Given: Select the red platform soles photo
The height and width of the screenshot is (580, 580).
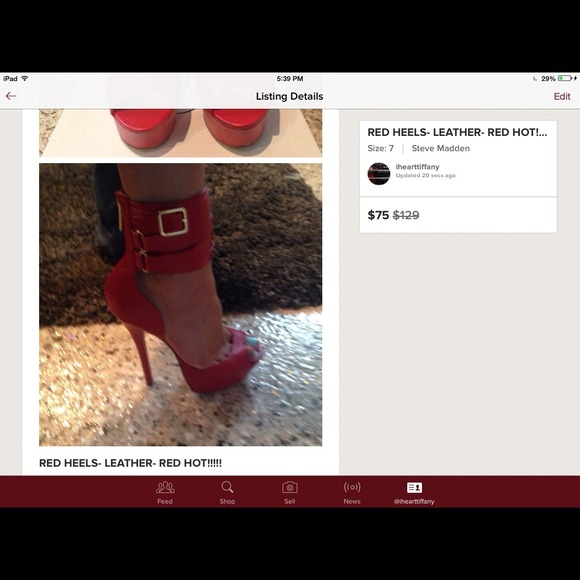Looking at the screenshot, I should tap(181, 133).
